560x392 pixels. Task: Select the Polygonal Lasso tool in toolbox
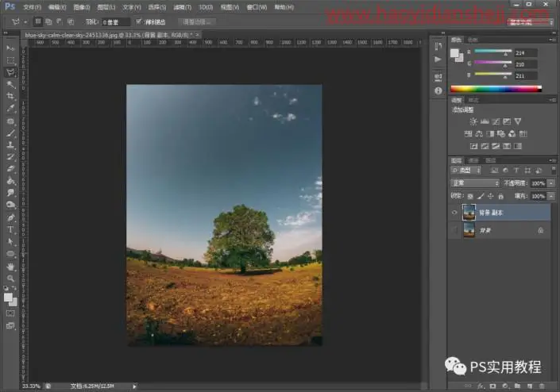click(x=10, y=72)
